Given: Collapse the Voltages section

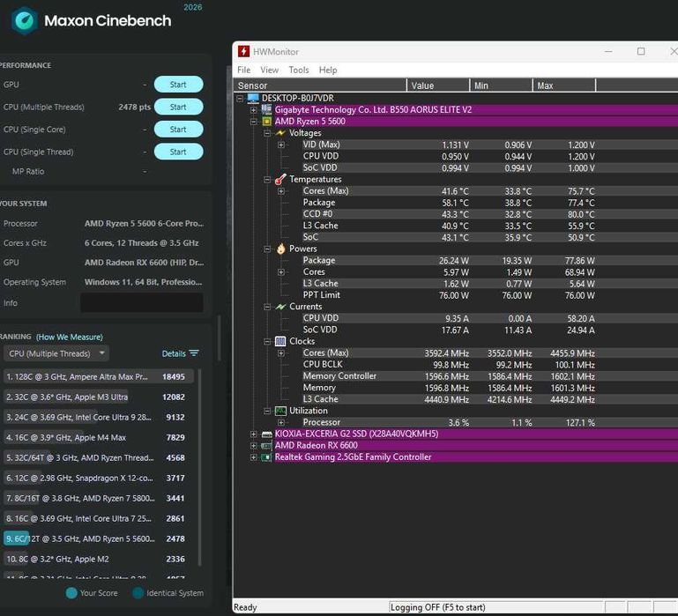Looking at the screenshot, I should pyautogui.click(x=267, y=133).
